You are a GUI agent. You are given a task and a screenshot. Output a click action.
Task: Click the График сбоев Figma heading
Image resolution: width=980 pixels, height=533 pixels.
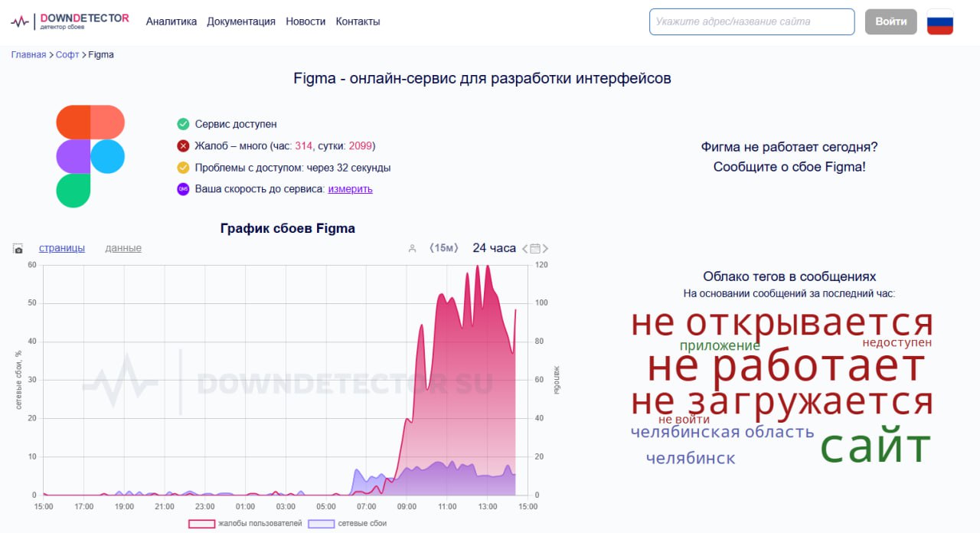tap(287, 228)
